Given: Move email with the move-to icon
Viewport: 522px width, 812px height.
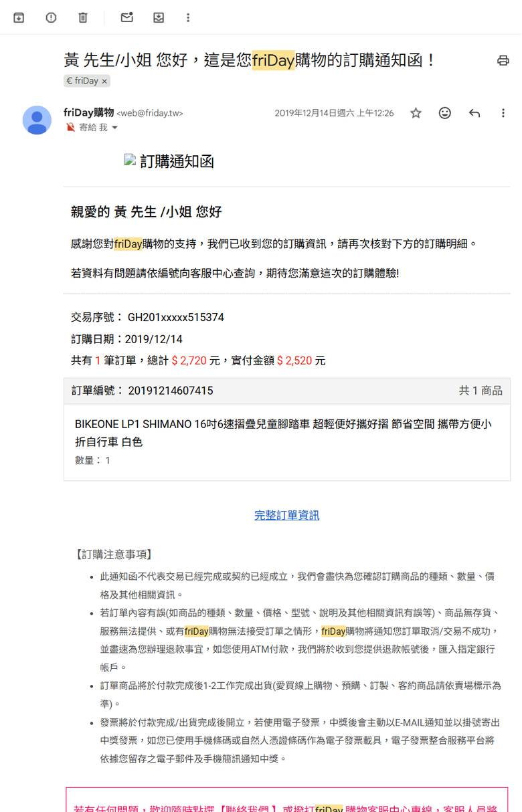Looking at the screenshot, I should (x=159, y=17).
